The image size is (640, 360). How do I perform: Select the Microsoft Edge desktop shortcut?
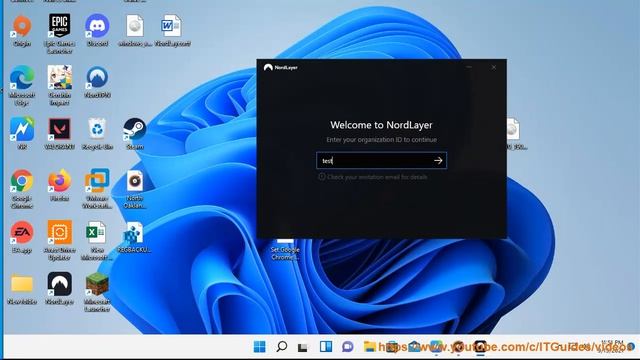(x=22, y=86)
